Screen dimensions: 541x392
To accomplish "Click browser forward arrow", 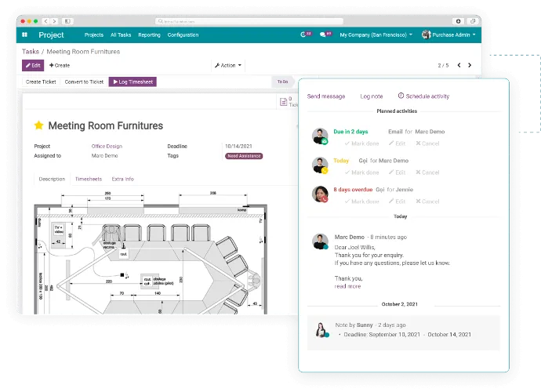I will [x=54, y=21].
